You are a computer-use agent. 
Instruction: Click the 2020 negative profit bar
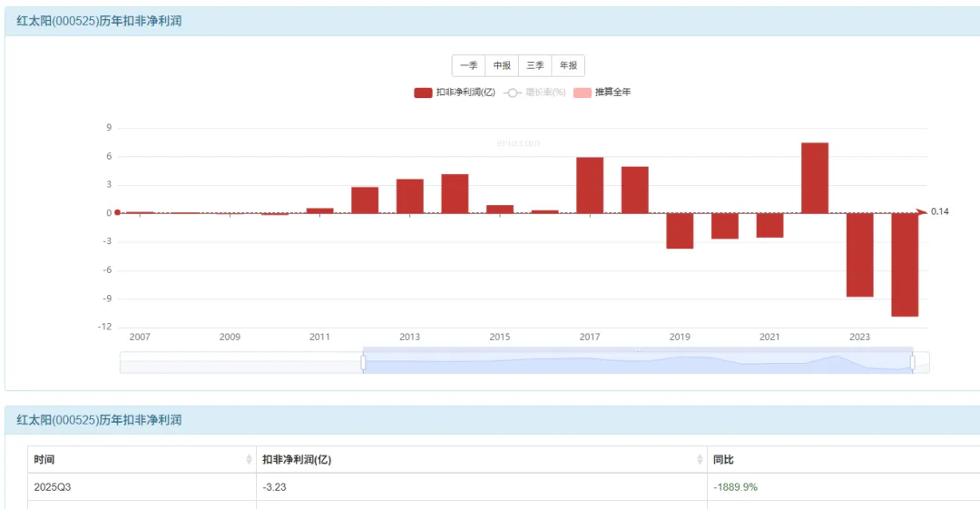pos(724,226)
